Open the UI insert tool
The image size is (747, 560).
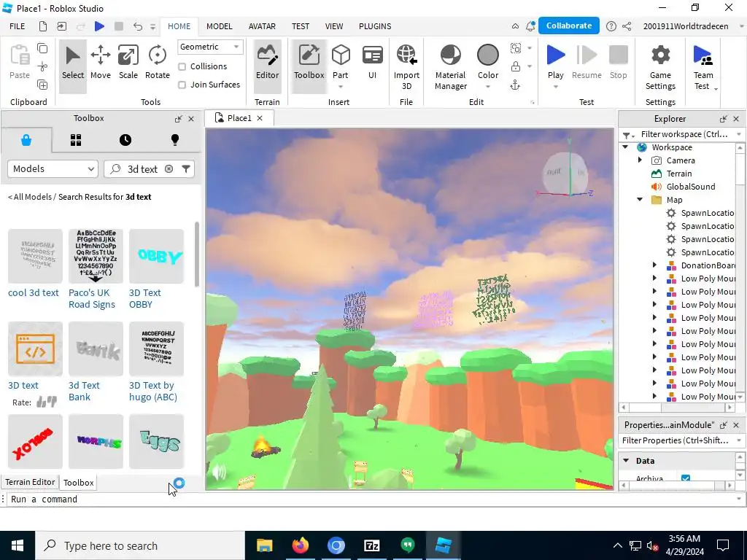coord(372,63)
